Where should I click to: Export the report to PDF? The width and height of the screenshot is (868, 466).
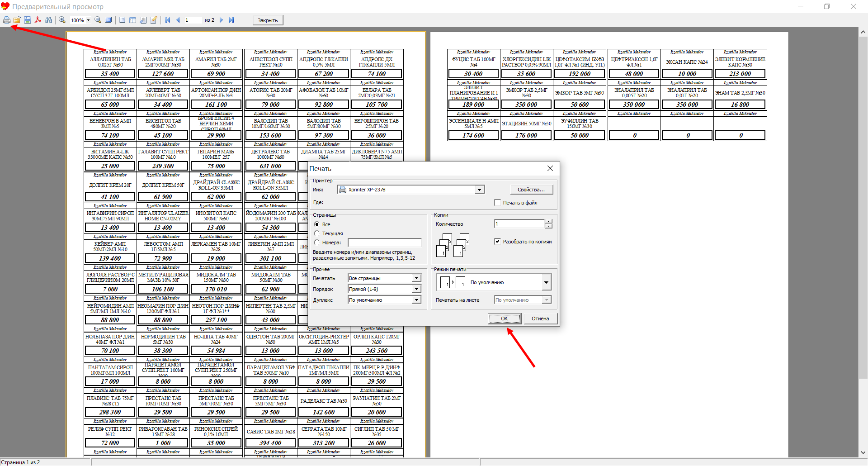click(38, 20)
